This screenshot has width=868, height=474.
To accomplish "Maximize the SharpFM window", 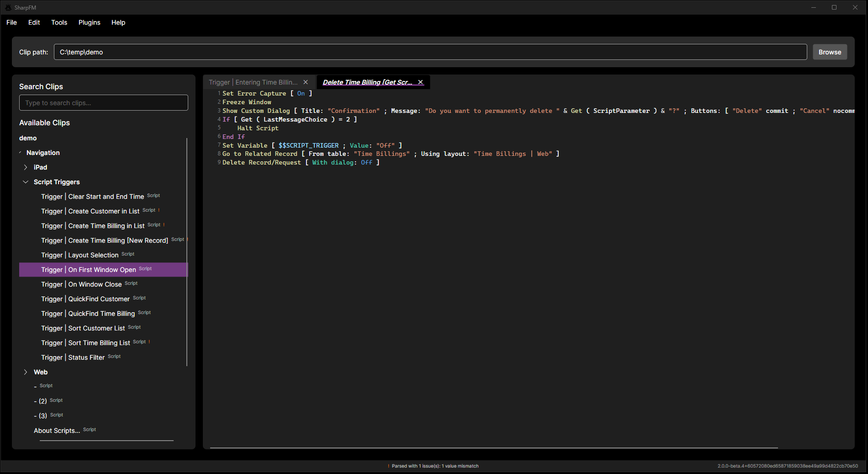I will pyautogui.click(x=834, y=7).
